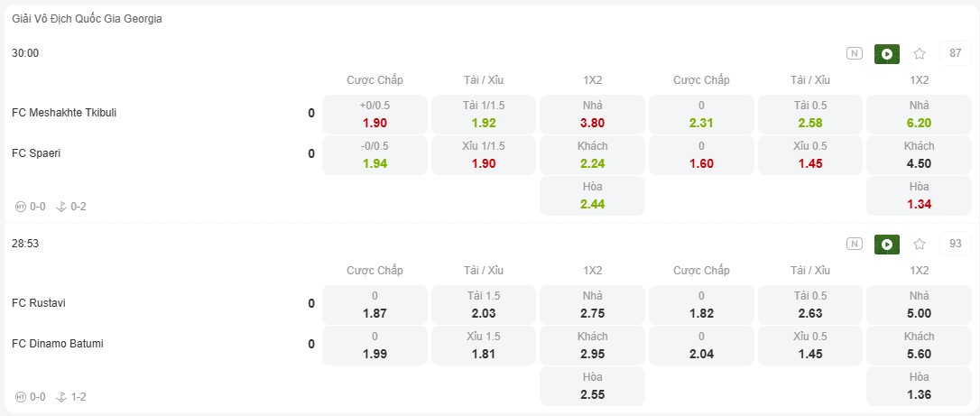Screen dimensions: 980x416
Task: Favorite the Meshakhte Tkibuli vs Spaeri match
Action: (920, 54)
